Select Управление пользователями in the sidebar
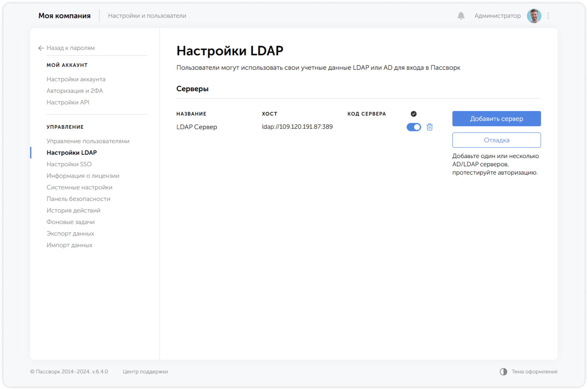Viewport: 588px width, 390px height. click(x=88, y=141)
